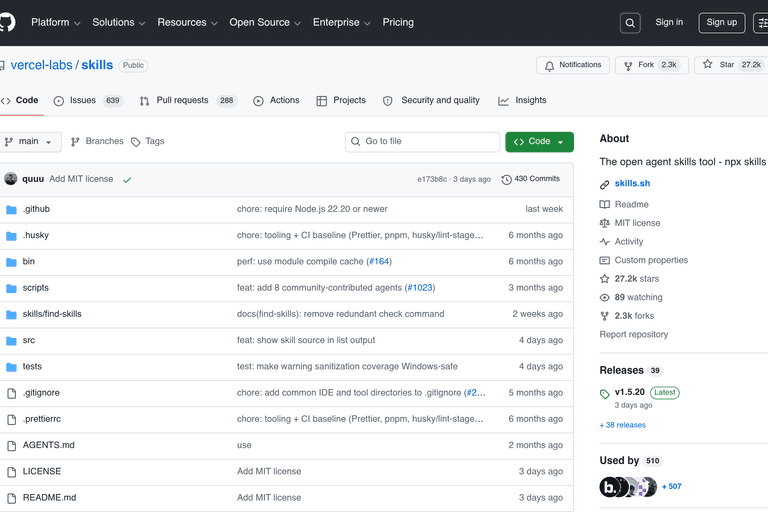Click the Readme book icon
768x512 pixels.
(604, 205)
